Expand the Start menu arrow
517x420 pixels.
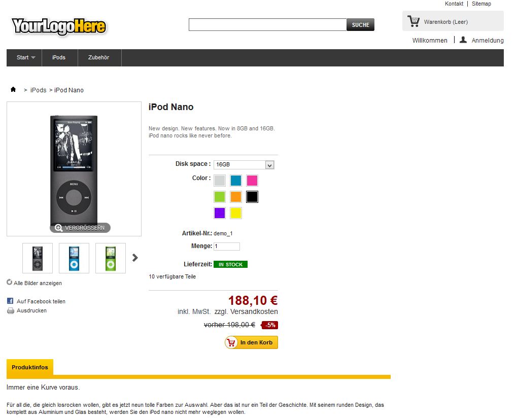pyautogui.click(x=33, y=57)
